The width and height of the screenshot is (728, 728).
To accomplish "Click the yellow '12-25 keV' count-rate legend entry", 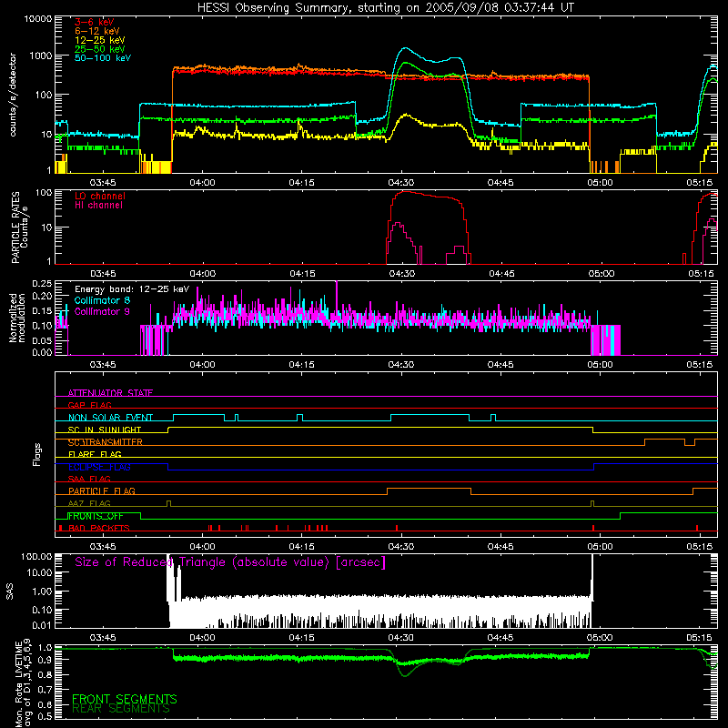I will [100, 40].
